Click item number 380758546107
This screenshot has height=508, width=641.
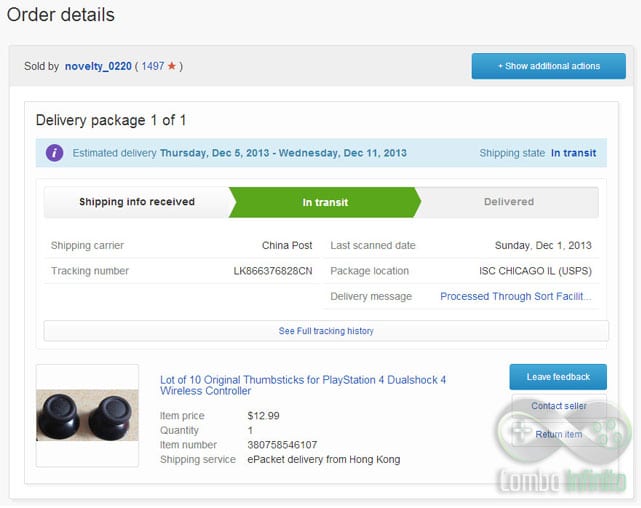coord(282,445)
